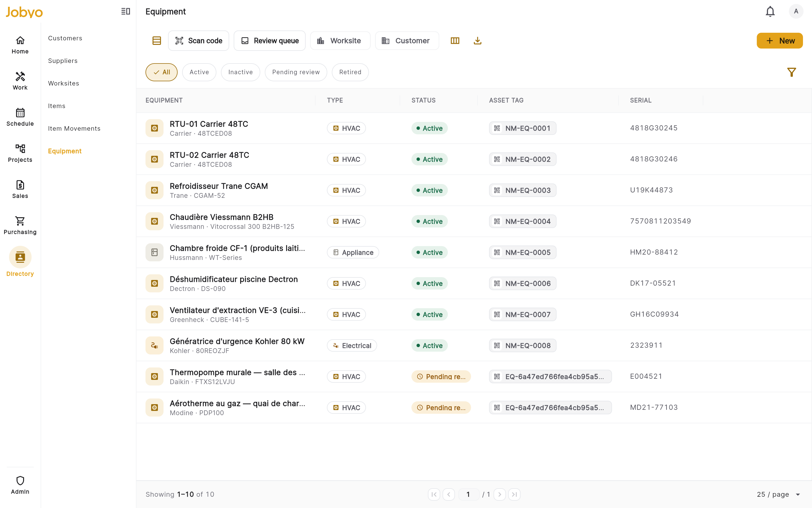Open the Worksite filter dropdown
Viewport: 812px width, 508px height.
(x=340, y=41)
